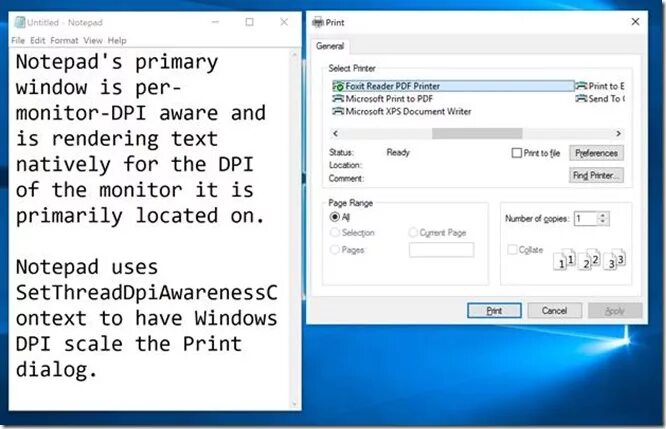This screenshot has width=666, height=429.
Task: Click the Notepad icon in the title bar
Action: coord(20,22)
